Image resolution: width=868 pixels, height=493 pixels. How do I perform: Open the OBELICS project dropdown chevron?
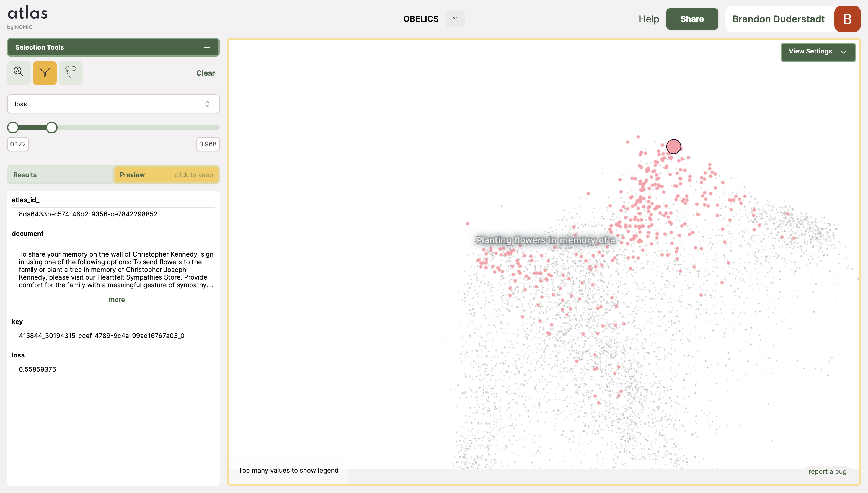click(455, 19)
